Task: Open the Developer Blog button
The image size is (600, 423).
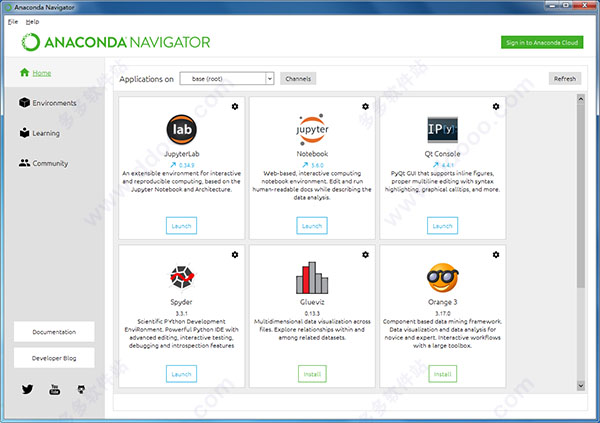Action: click(54, 358)
